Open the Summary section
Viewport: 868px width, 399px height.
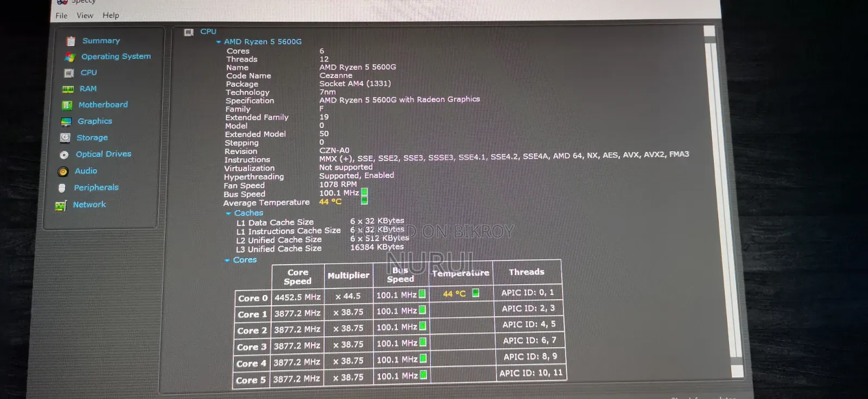[101, 41]
